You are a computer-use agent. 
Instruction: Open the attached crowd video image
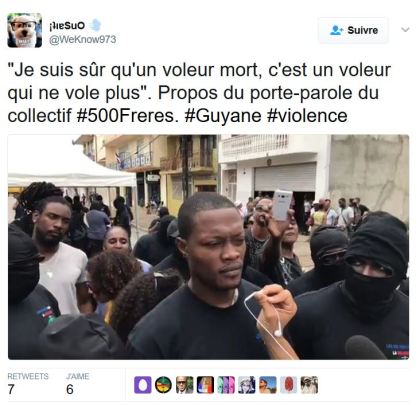208,247
